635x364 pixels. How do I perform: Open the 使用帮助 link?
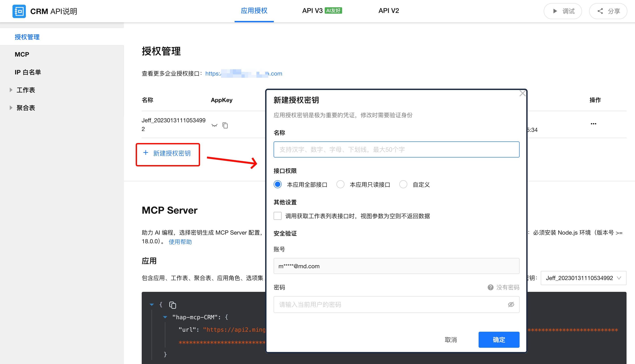click(x=180, y=242)
